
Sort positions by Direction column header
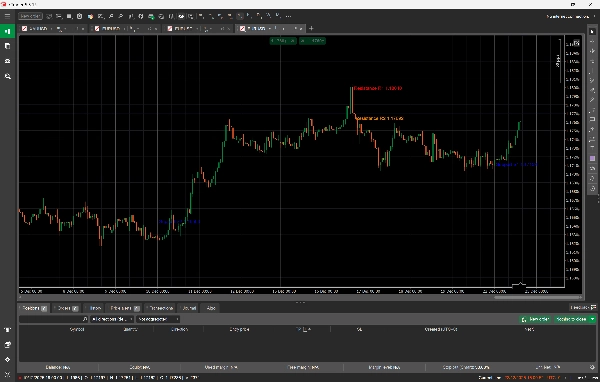(179, 330)
